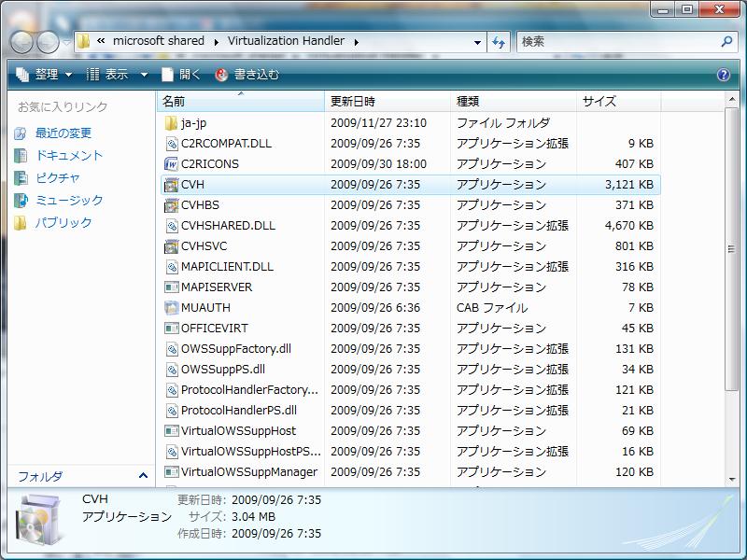747x560 pixels.
Task: Select the CVHSHARED.DLL file icon
Action: pyautogui.click(x=172, y=226)
